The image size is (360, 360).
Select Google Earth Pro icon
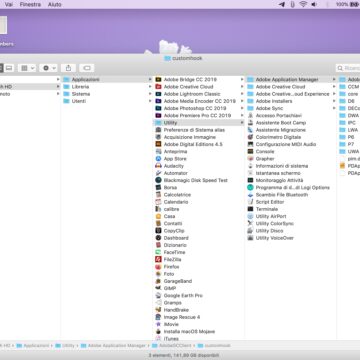[x=158, y=295]
